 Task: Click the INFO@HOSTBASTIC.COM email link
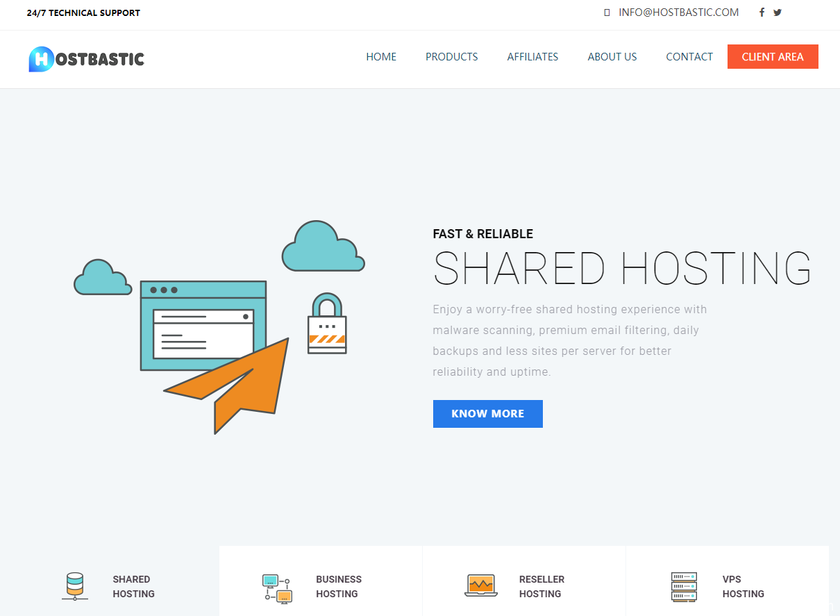click(x=678, y=13)
